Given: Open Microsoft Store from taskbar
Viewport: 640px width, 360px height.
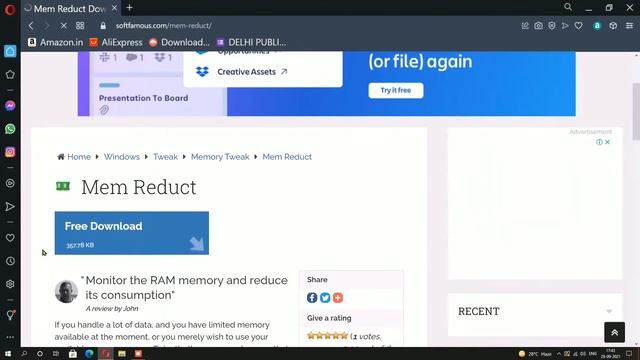Looking at the screenshot, I should (x=73, y=353).
